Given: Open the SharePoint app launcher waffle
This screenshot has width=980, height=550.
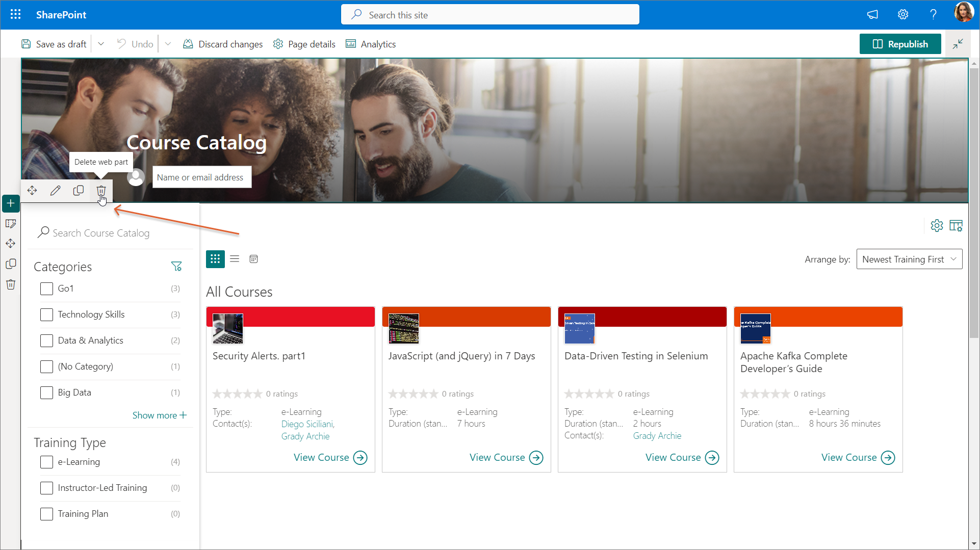Looking at the screenshot, I should click(x=15, y=15).
